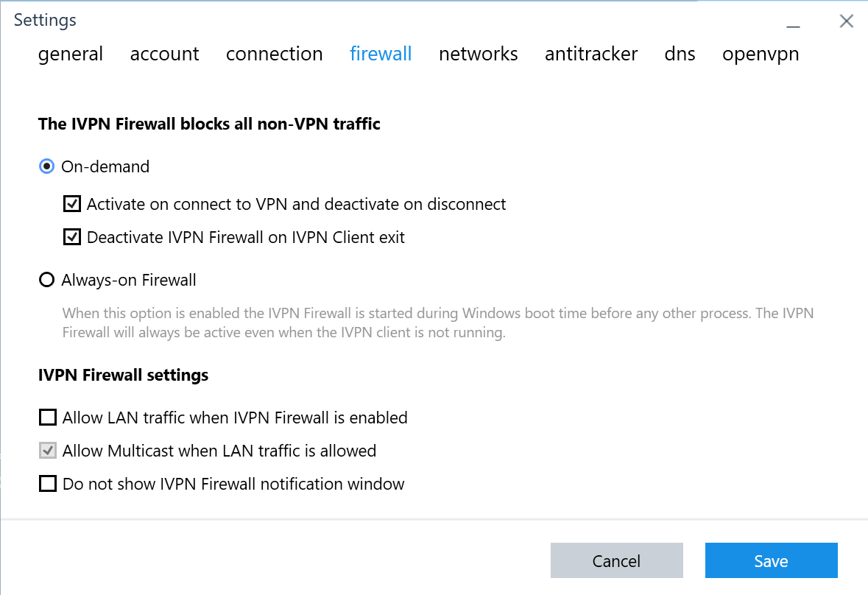Select the On-demand firewall option
This screenshot has height=595, width=868.
click(x=46, y=166)
